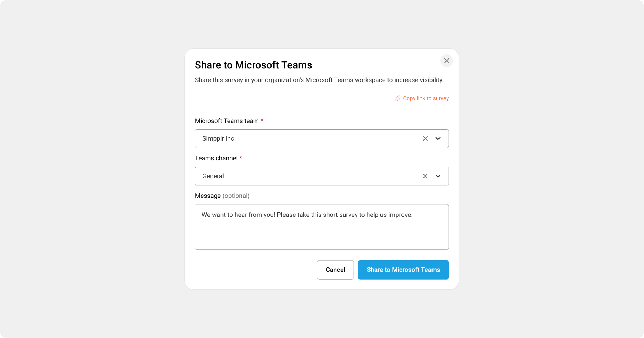The width and height of the screenshot is (644, 338).
Task: Expand the Teams channel dropdown arrow
Action: coord(438,176)
